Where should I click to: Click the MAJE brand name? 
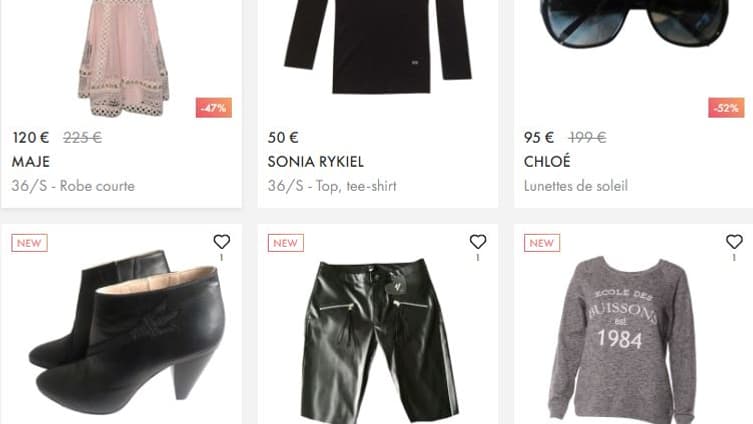click(x=31, y=162)
